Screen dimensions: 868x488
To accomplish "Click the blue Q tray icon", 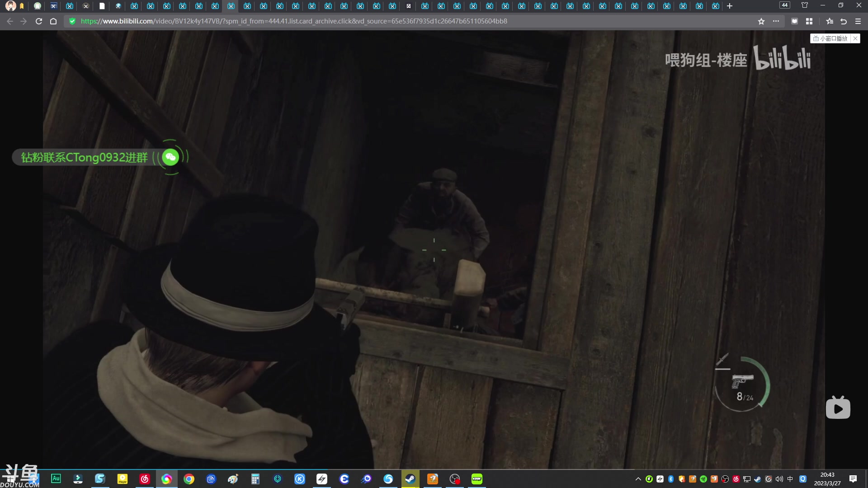I will point(803,479).
